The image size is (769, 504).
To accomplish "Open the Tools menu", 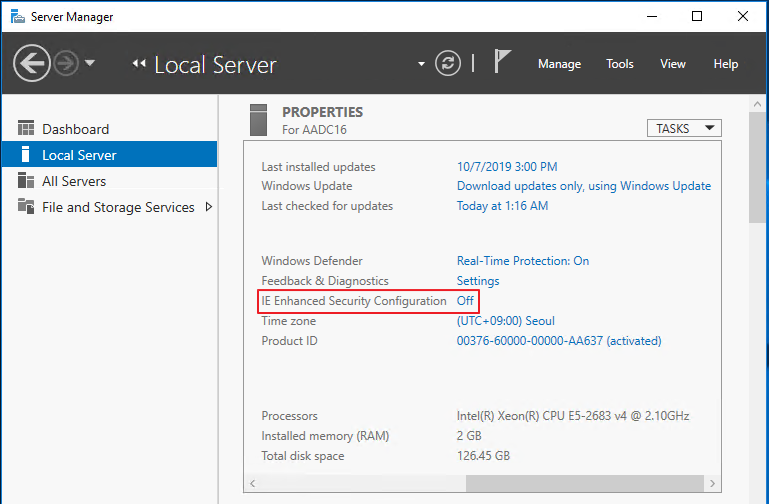I will (619, 64).
